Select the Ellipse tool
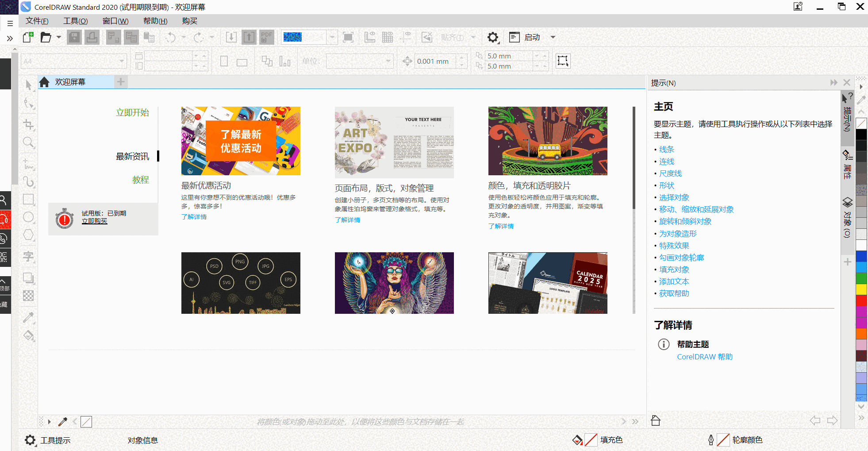The image size is (868, 451). pyautogui.click(x=28, y=217)
